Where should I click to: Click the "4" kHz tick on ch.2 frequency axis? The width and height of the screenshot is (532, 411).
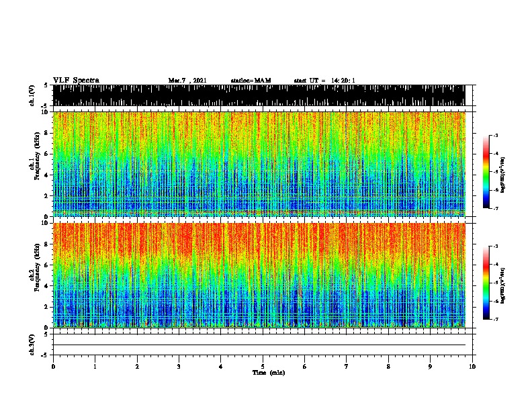(46, 286)
